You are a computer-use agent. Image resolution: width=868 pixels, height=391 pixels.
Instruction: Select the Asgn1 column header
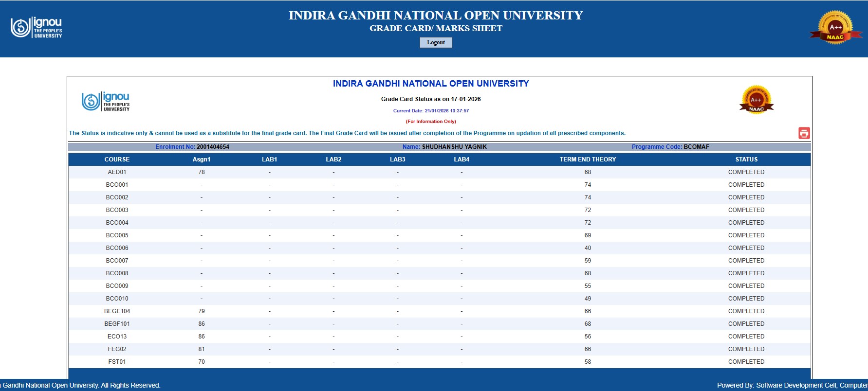(202, 160)
